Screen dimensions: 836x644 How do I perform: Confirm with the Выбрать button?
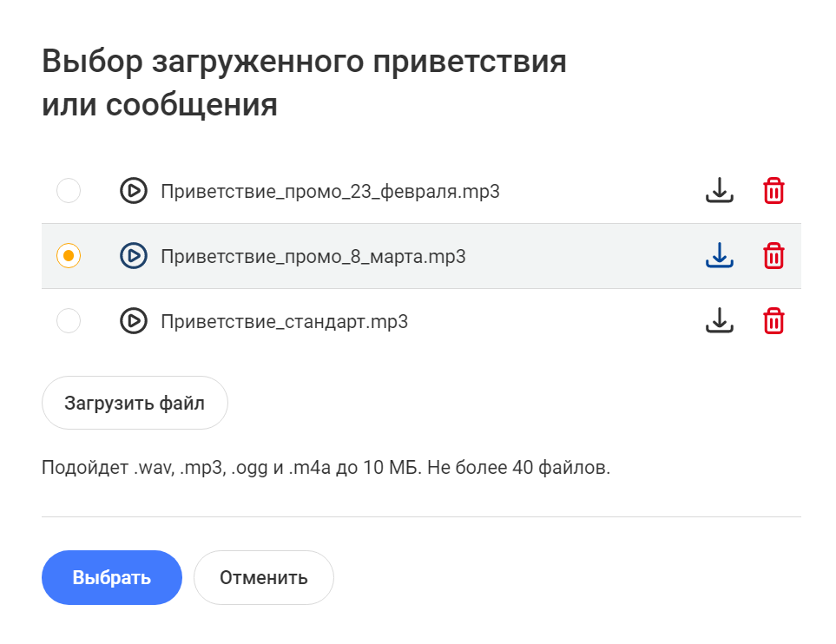112,577
